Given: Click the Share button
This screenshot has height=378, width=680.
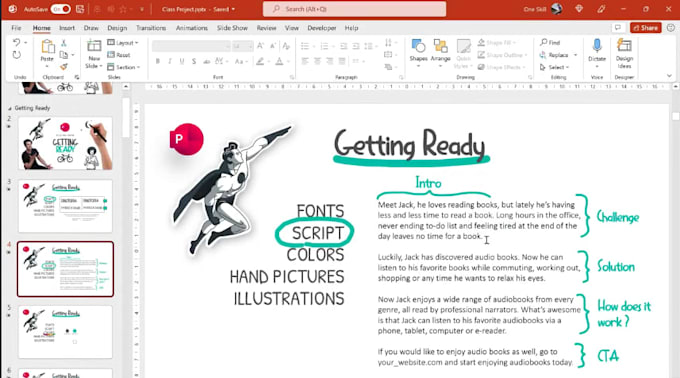Looking at the screenshot, I should pyautogui.click(x=646, y=28).
